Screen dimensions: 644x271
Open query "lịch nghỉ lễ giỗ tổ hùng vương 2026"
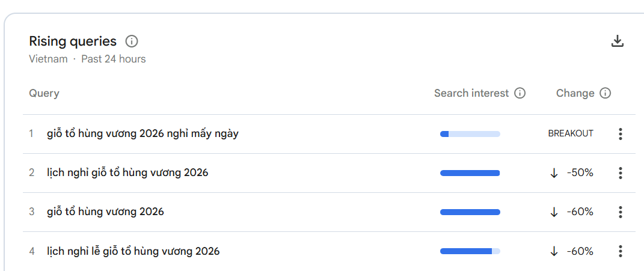point(133,251)
